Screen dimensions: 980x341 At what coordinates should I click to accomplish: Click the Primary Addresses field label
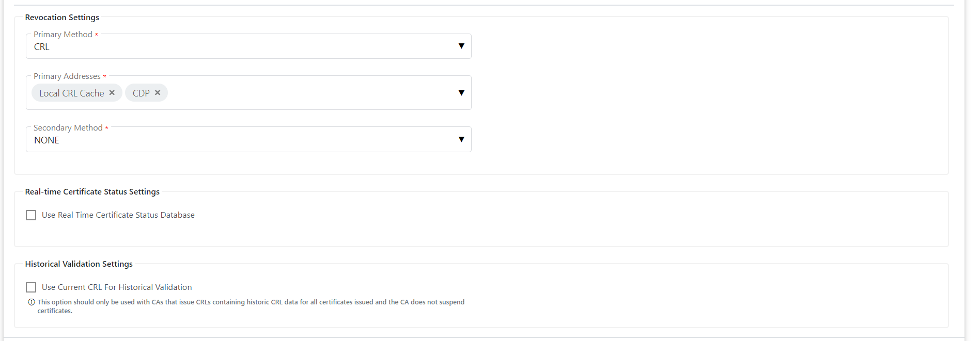click(67, 76)
